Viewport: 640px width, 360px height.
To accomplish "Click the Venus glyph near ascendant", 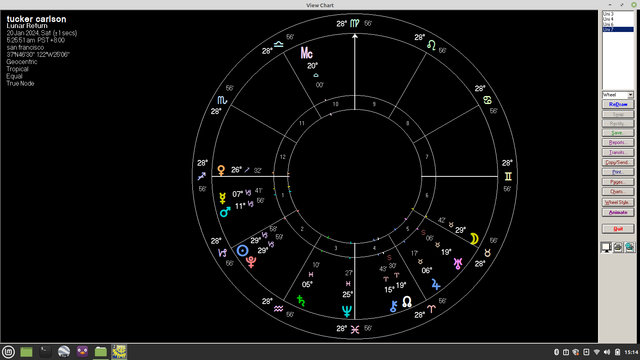I will (221, 170).
